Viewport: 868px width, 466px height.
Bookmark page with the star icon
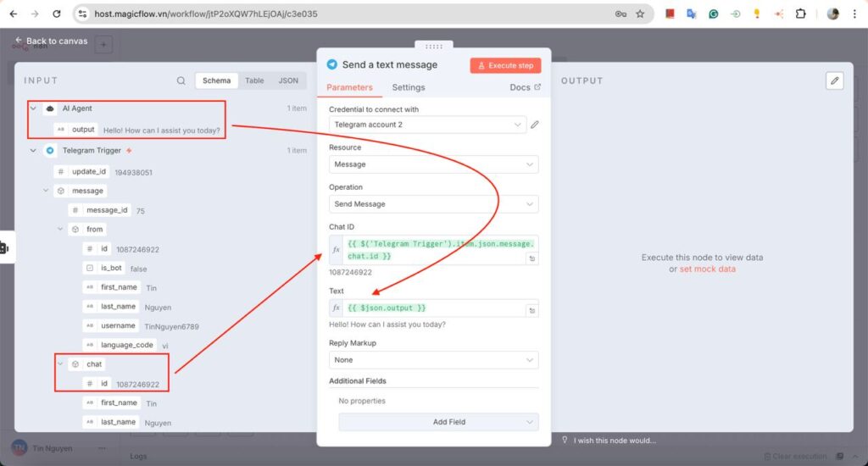[x=640, y=14]
